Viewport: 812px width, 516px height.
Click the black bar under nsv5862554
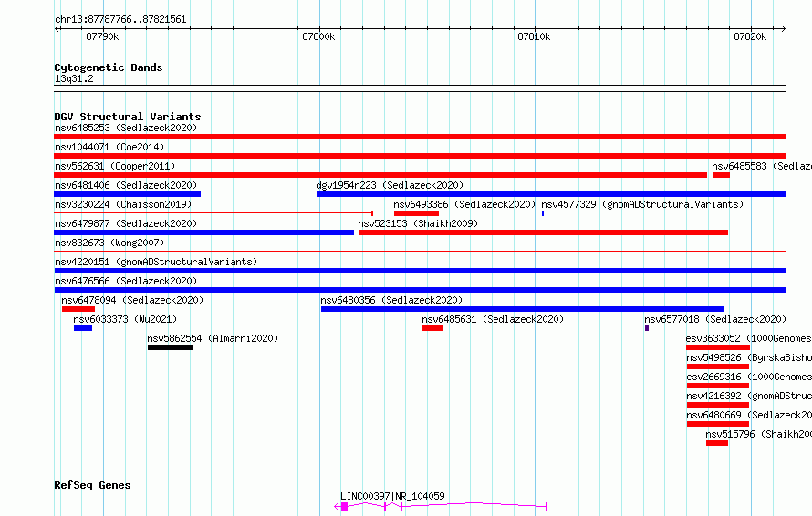pos(171,347)
